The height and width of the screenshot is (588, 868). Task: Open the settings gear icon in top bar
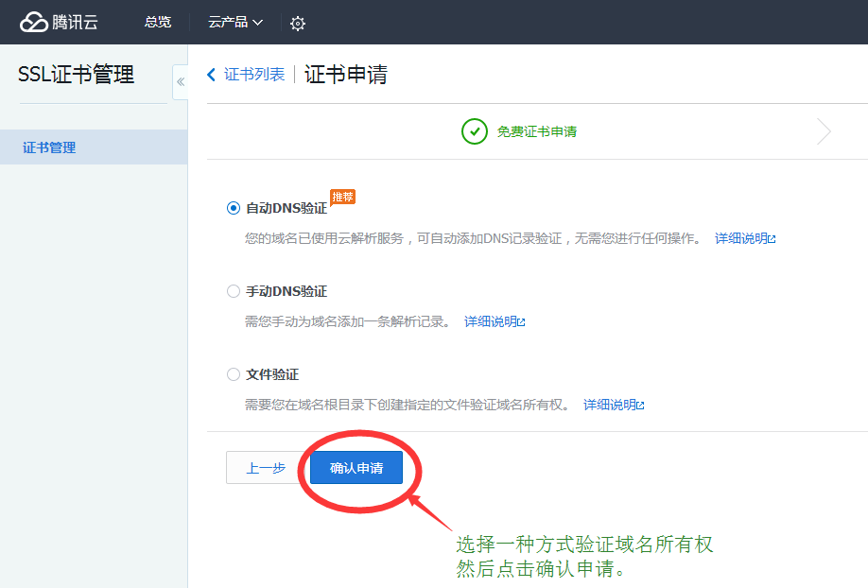tap(298, 24)
